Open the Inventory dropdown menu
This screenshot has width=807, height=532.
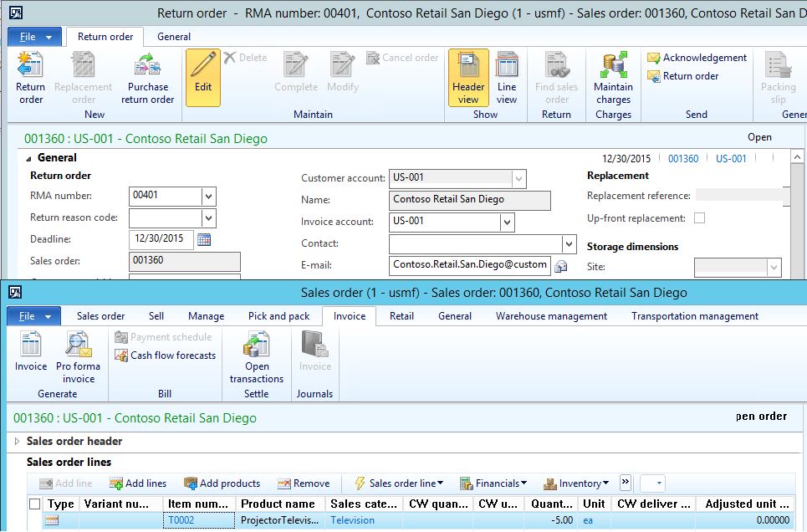coord(576,483)
